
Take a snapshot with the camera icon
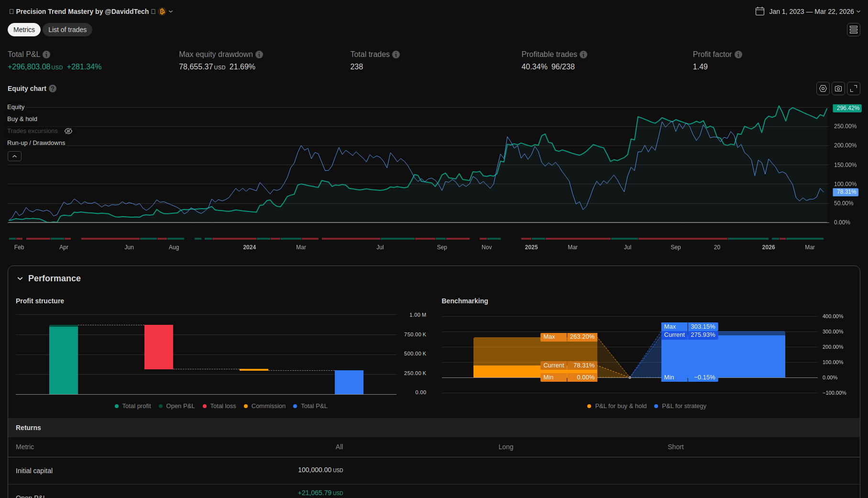pos(838,89)
